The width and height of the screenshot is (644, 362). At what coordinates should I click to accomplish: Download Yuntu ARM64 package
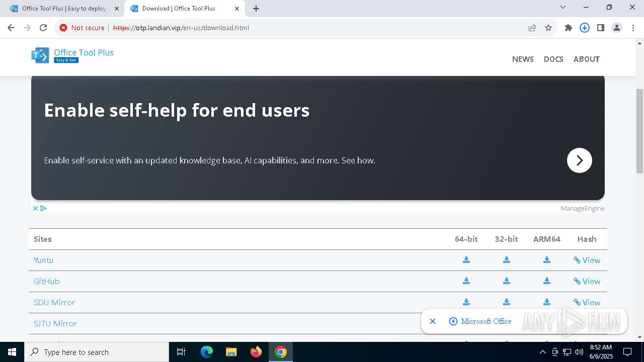547,260
